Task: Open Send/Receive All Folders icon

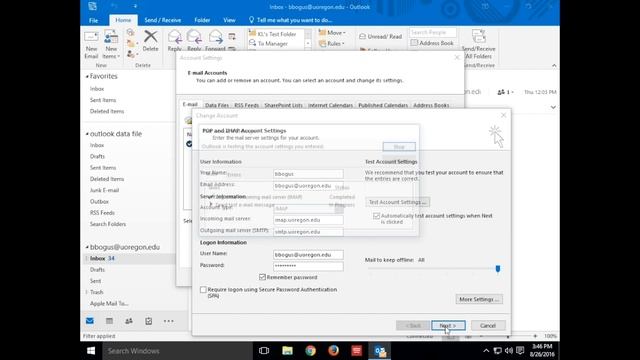Action: [478, 44]
